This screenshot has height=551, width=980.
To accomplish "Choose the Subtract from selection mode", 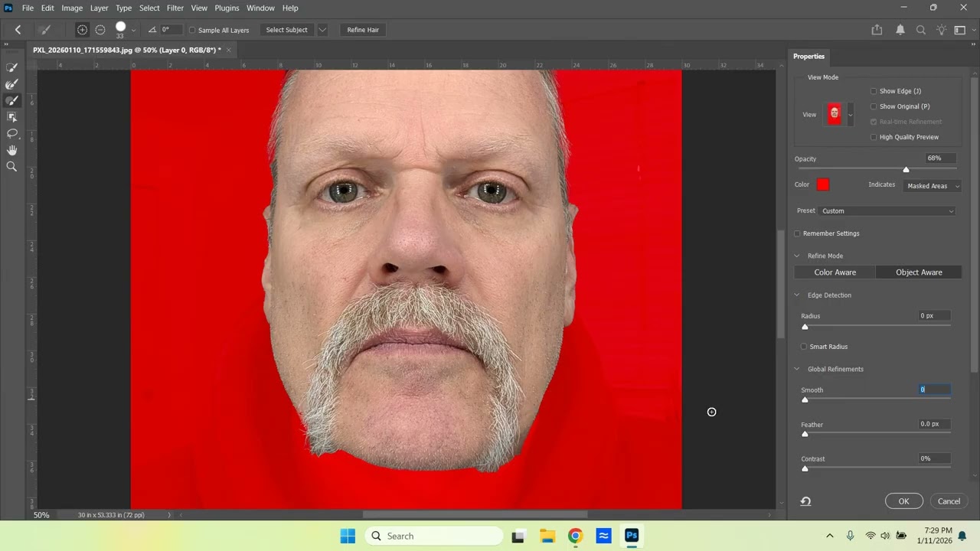I will coord(100,30).
